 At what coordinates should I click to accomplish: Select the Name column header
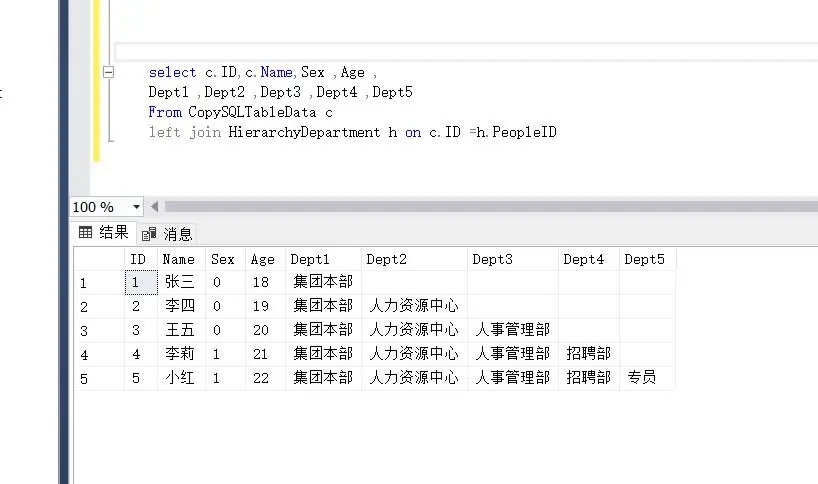[181, 259]
